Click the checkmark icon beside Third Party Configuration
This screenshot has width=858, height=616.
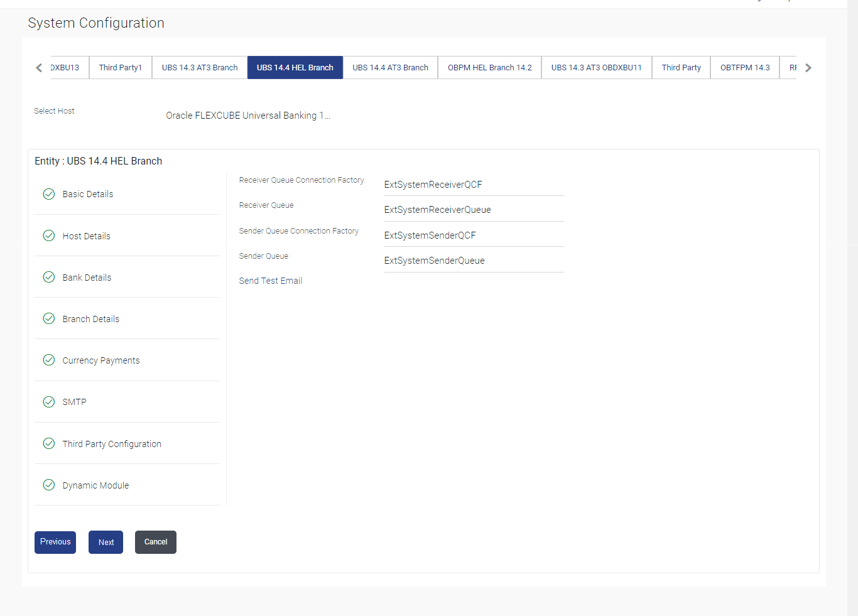pos(49,443)
